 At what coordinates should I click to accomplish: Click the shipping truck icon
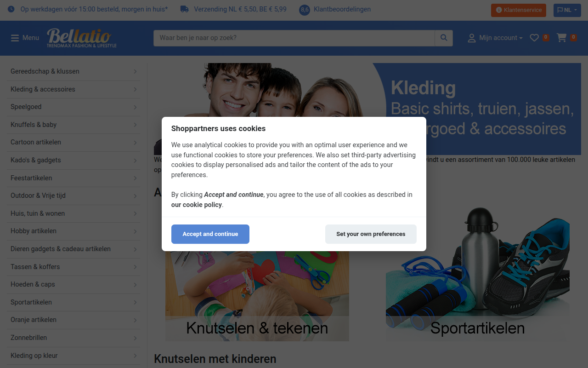184,9
